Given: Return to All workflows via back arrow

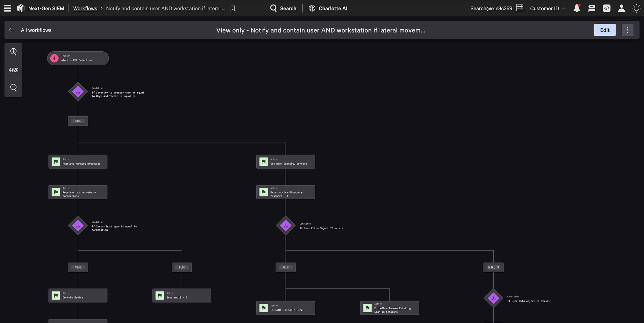Looking at the screenshot, I should [12, 30].
